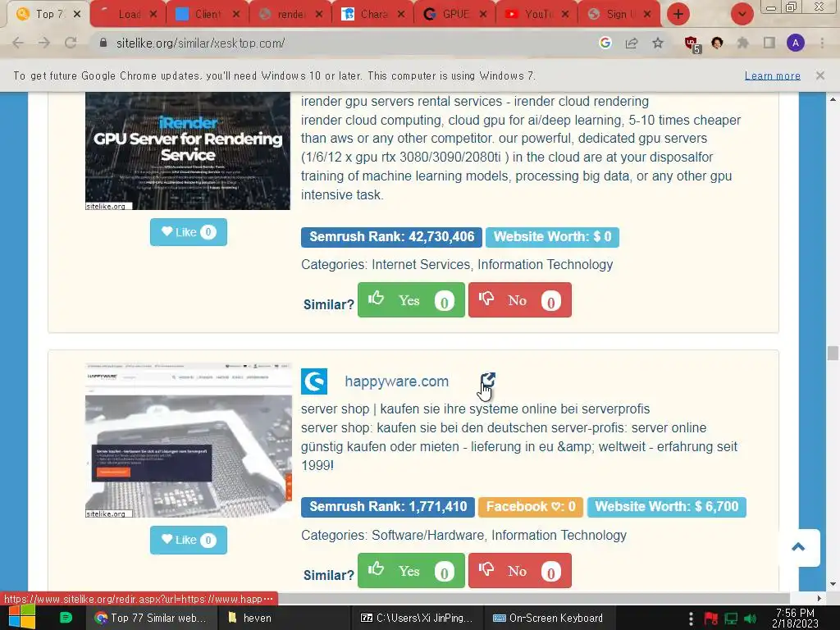Open network status tray icon
The width and height of the screenshot is (840, 630).
click(x=731, y=619)
